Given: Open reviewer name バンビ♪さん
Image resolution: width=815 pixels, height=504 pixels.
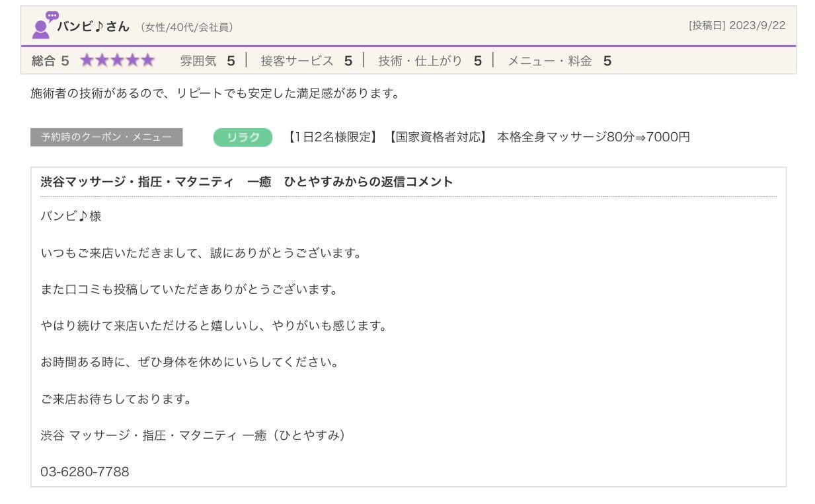Looking at the screenshot, I should pyautogui.click(x=93, y=26).
